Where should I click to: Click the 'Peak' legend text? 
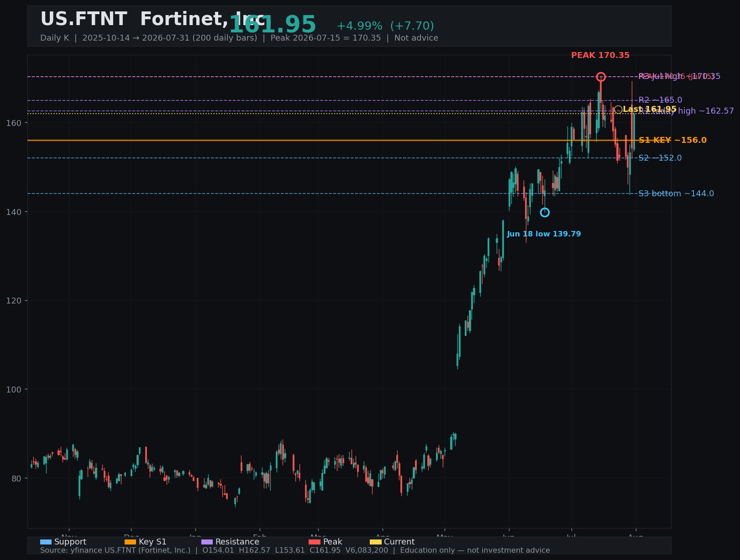[333, 542]
